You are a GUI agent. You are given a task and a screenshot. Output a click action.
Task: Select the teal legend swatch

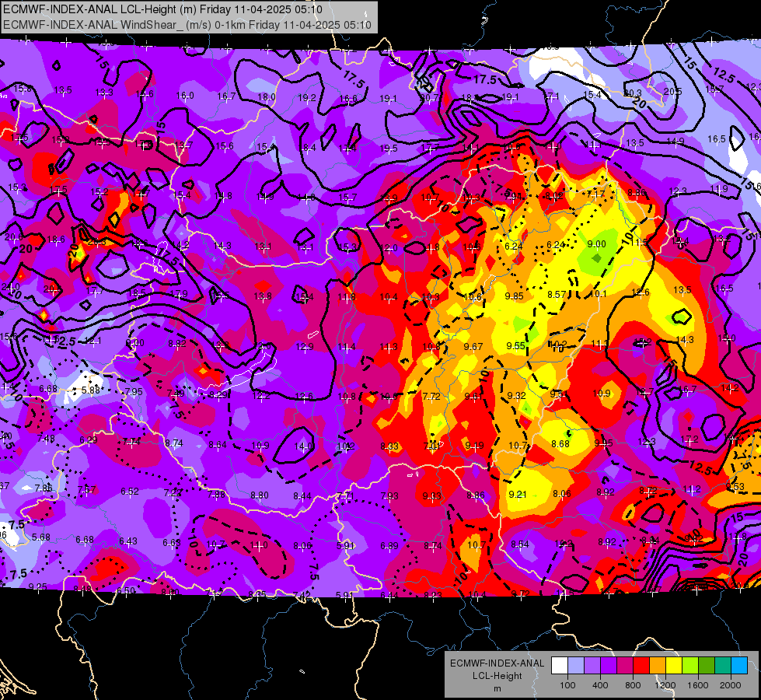(723, 666)
